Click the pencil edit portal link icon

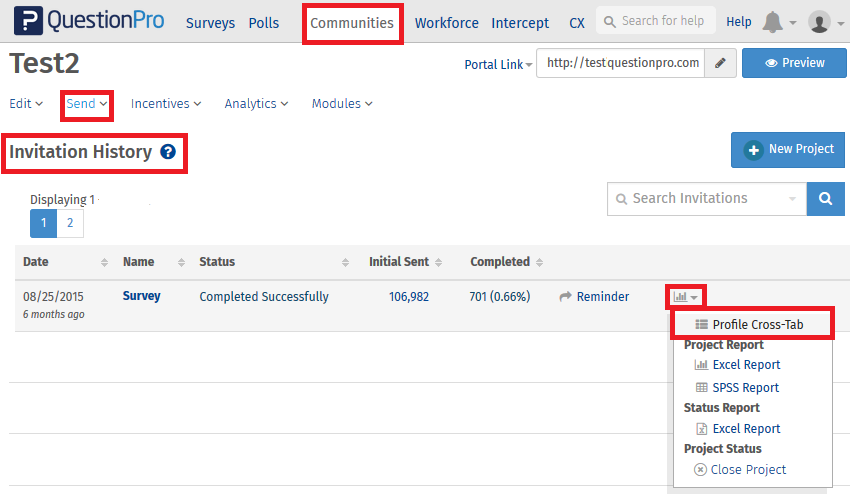(720, 63)
